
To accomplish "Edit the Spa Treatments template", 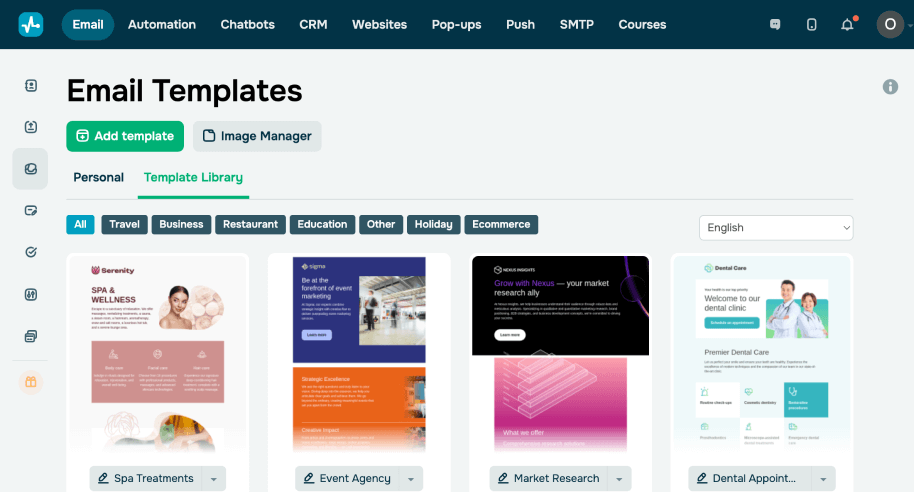I will point(146,479).
